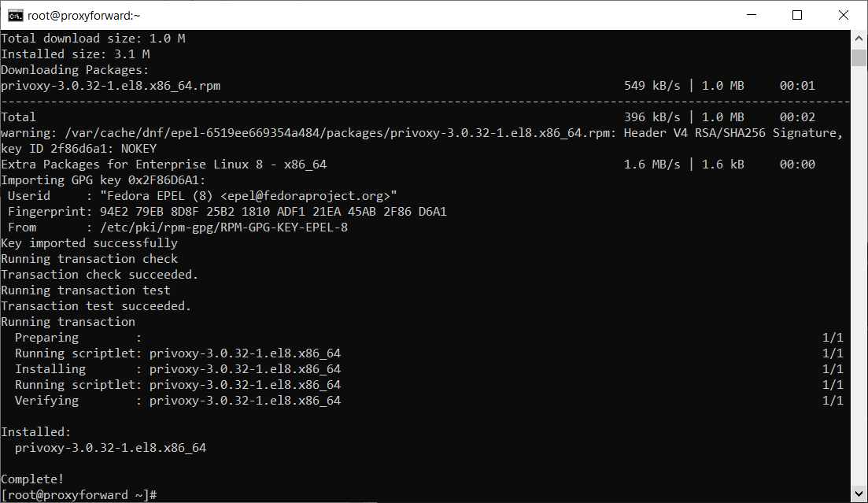The image size is (868, 503).
Task: Click the scrollbar down arrow
Action: pos(859,494)
